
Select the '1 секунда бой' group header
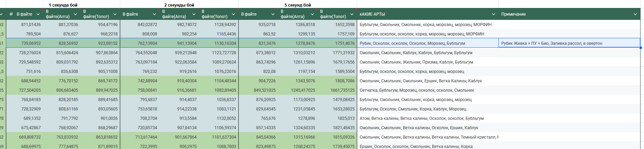[63, 5]
